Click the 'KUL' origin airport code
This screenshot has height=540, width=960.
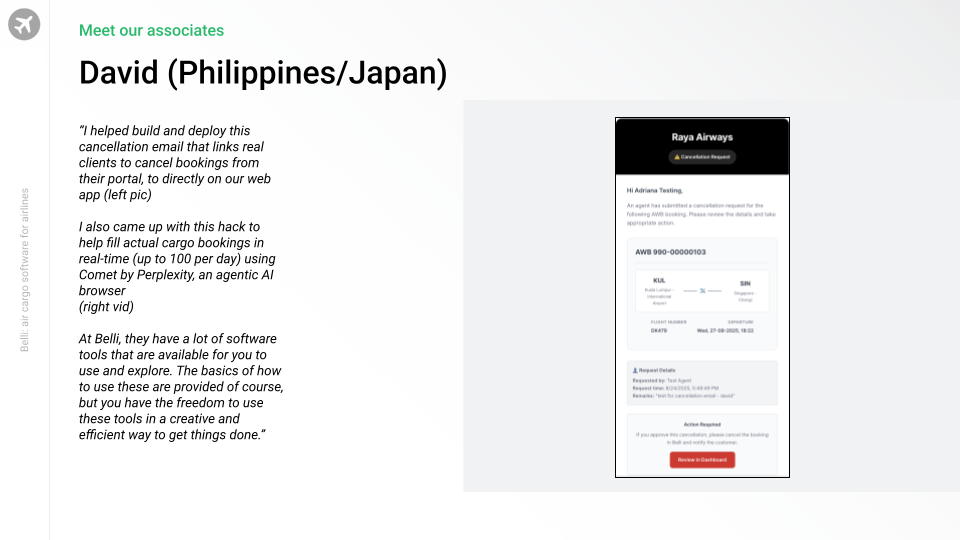tap(659, 280)
